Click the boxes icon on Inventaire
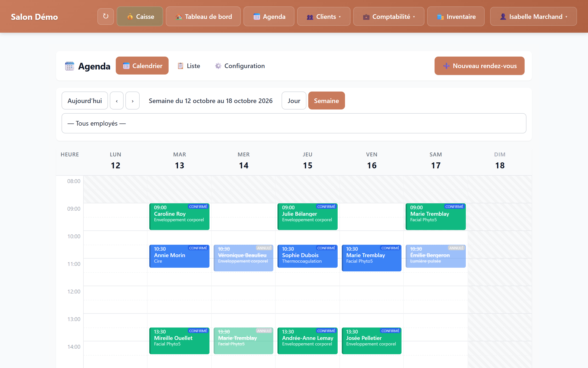The height and width of the screenshot is (368, 588). pyautogui.click(x=440, y=17)
